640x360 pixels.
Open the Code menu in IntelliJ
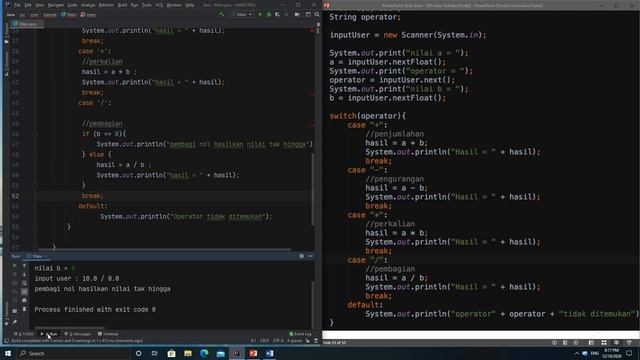(72, 5)
